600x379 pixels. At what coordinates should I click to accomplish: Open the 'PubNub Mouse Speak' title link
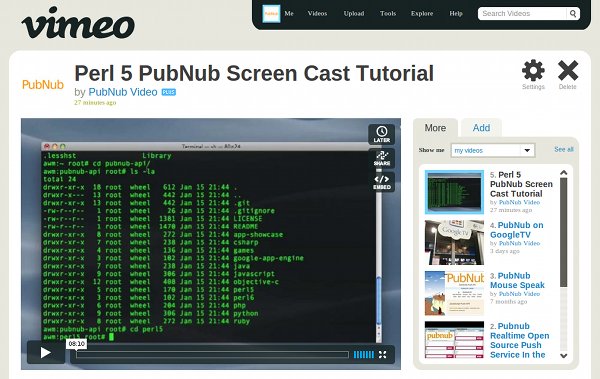(517, 280)
